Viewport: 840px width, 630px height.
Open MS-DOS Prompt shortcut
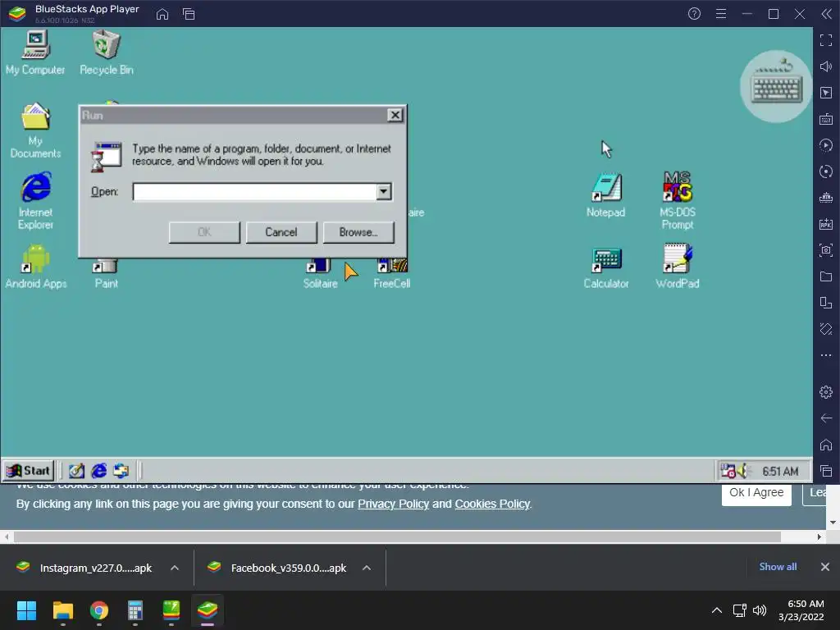(677, 201)
